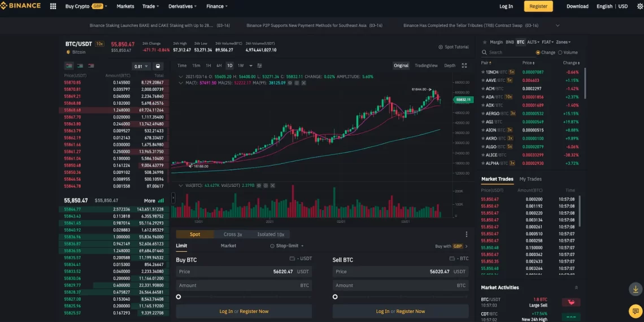The width and height of the screenshot is (644, 322).
Task: Open the Buy Crypto dropdown
Action: tap(86, 6)
